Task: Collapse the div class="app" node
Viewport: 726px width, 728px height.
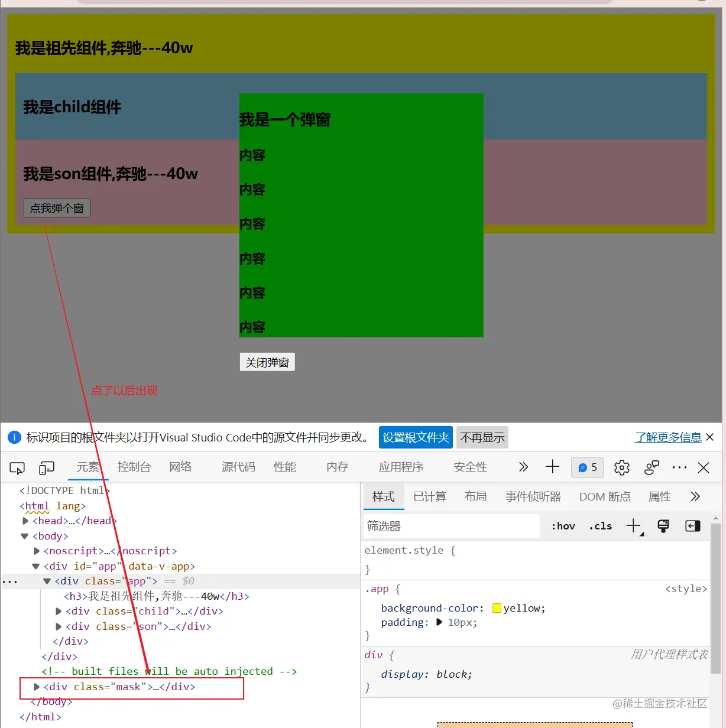Action: click(47, 581)
